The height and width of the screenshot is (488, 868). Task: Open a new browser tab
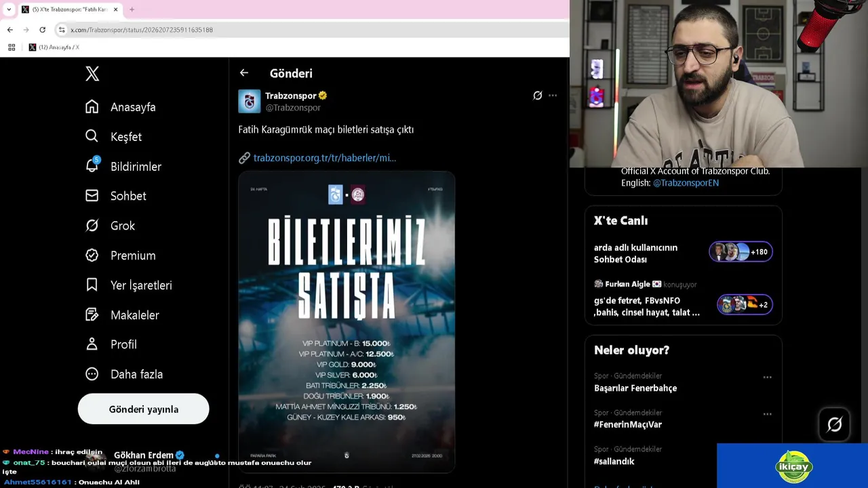(132, 9)
